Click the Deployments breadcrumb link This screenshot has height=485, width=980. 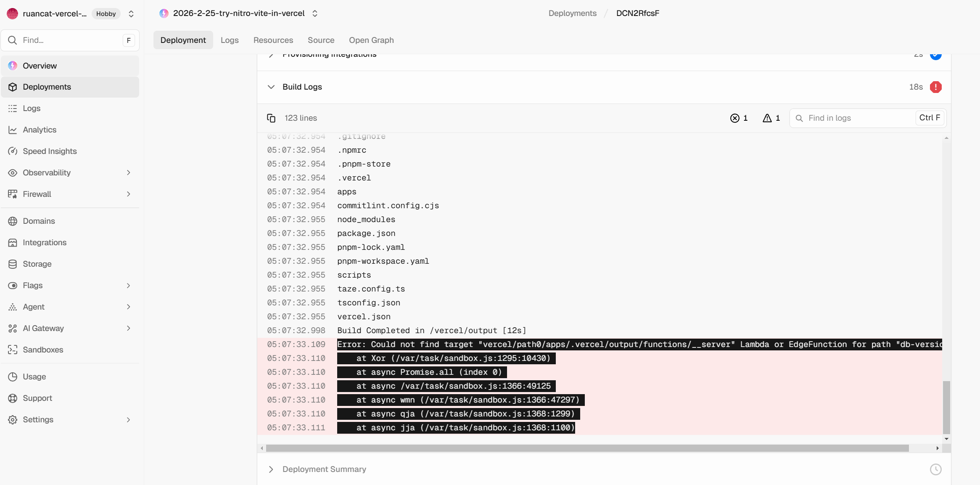572,13
